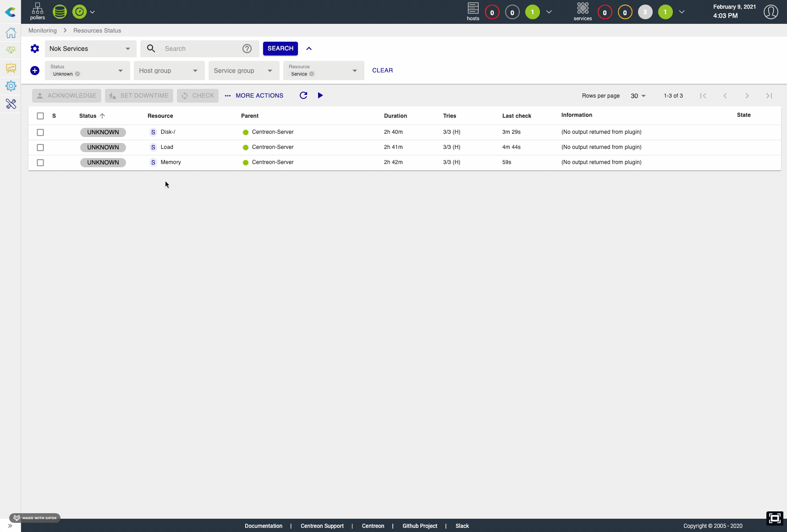The height and width of the screenshot is (532, 787).
Task: Click the add filter plus icon
Action: [35, 71]
